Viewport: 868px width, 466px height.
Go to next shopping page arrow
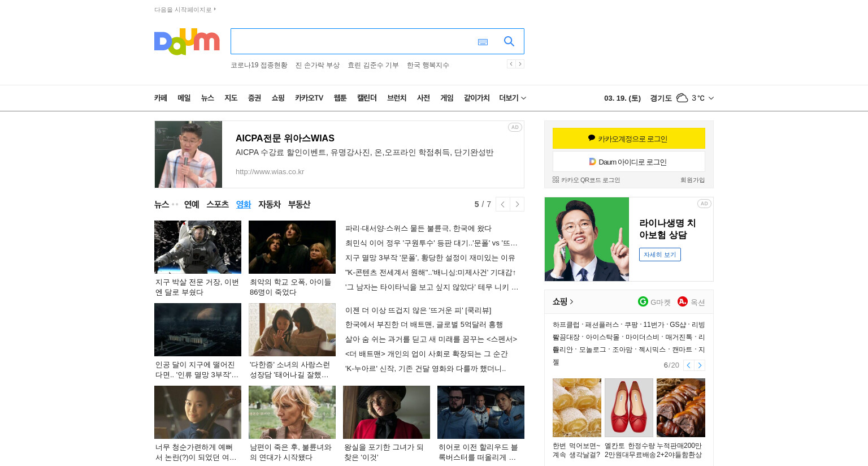point(700,365)
